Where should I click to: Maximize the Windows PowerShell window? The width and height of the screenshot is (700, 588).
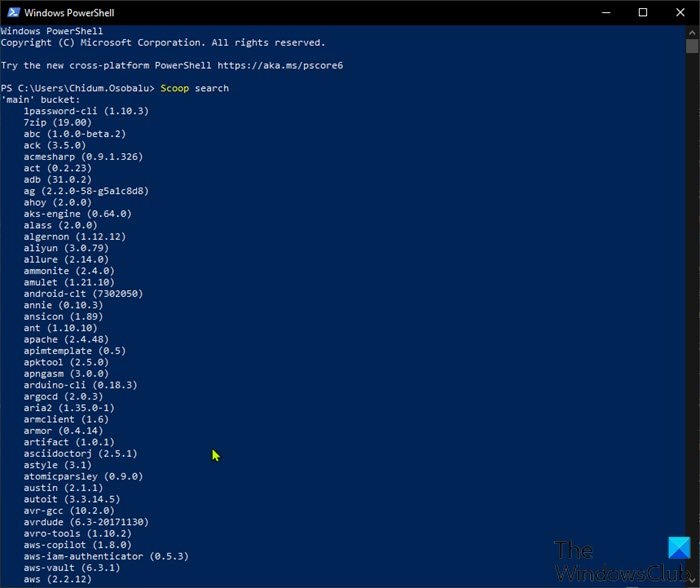tap(642, 13)
